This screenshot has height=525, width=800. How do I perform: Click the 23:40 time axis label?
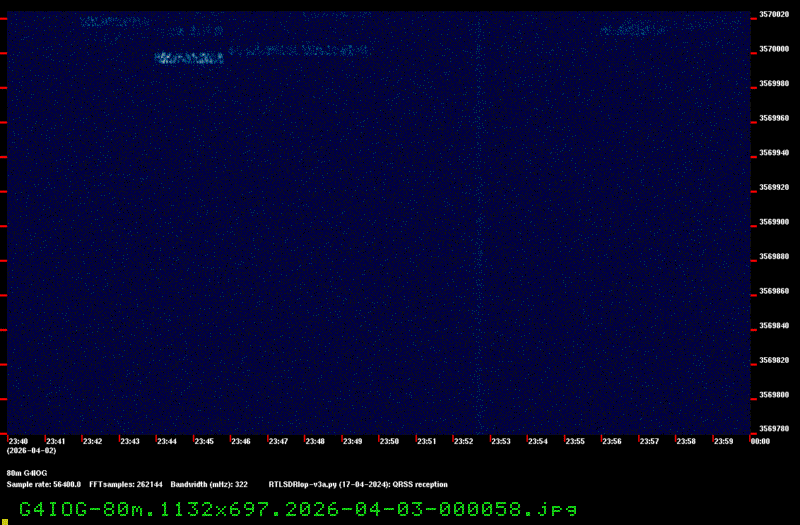click(18, 441)
